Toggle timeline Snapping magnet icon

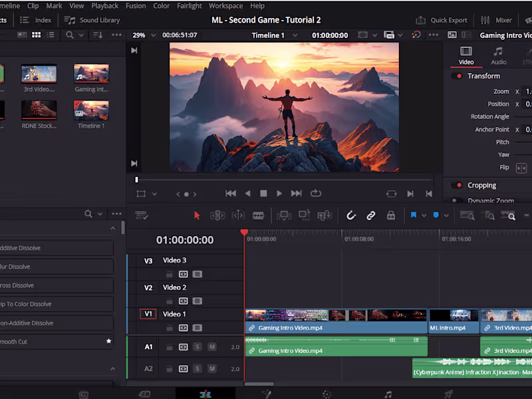(x=351, y=215)
